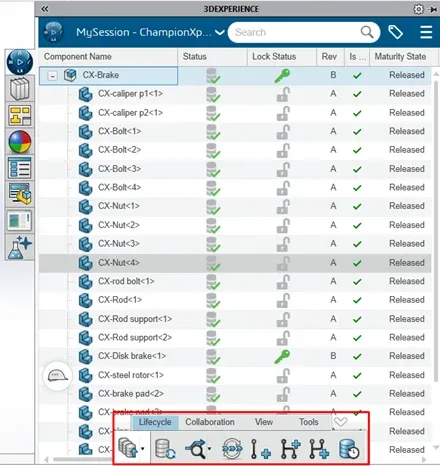
Task: Open the side tab showing list with yellow cube
Action: (20, 194)
